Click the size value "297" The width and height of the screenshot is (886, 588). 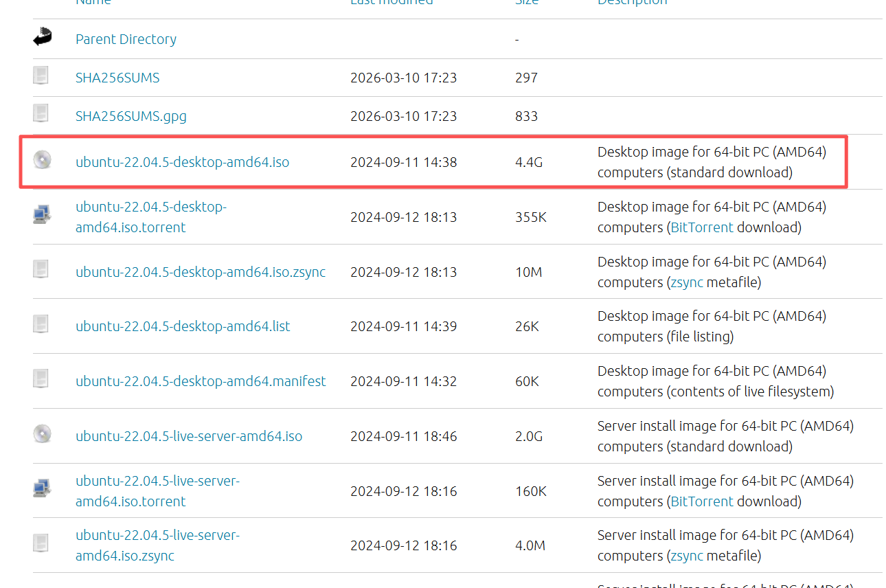pyautogui.click(x=526, y=78)
